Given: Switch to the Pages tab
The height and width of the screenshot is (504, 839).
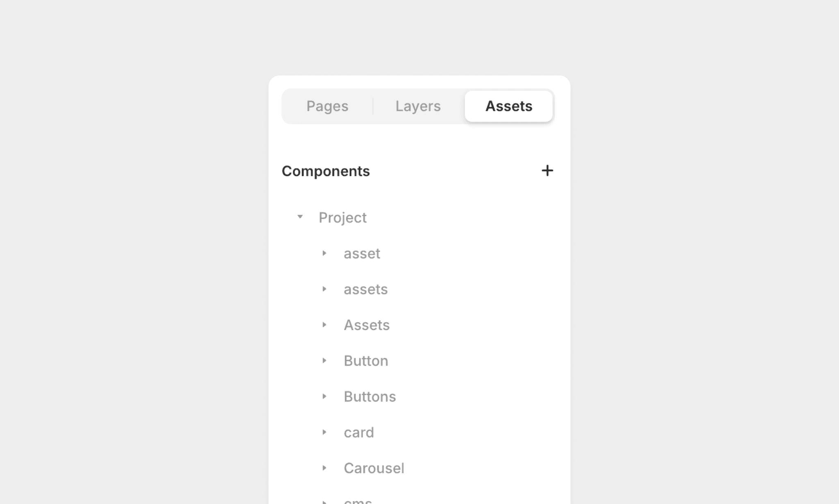Looking at the screenshot, I should [x=327, y=106].
